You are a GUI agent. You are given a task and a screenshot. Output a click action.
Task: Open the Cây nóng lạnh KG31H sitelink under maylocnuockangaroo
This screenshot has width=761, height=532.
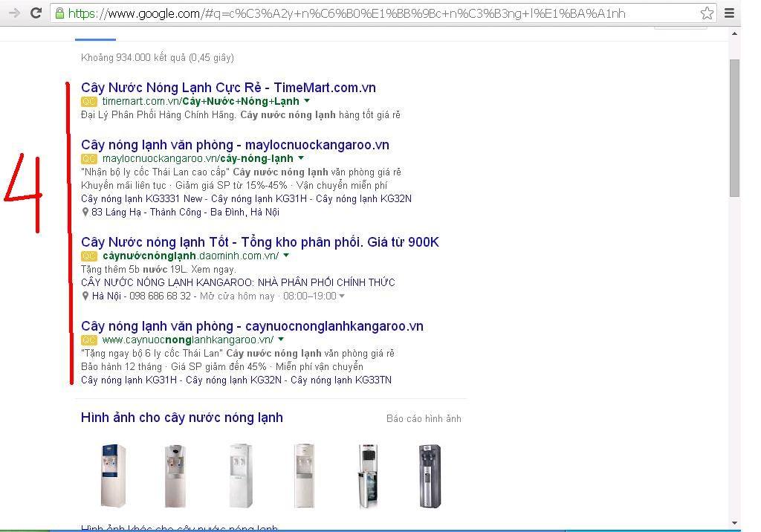click(259, 198)
